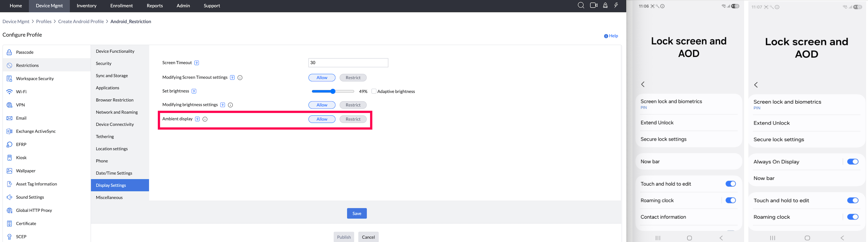Click the SCEP icon in the sidebar
The height and width of the screenshot is (242, 868).
tap(10, 237)
